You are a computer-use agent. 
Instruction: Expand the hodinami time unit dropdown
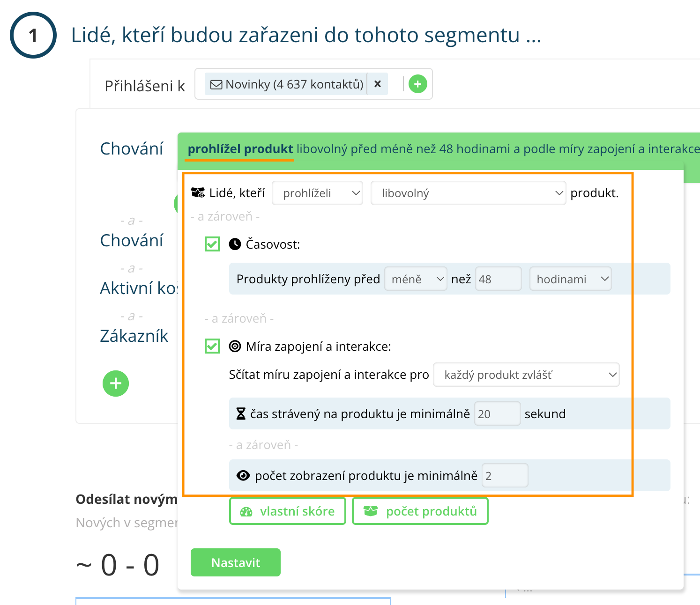pyautogui.click(x=570, y=279)
